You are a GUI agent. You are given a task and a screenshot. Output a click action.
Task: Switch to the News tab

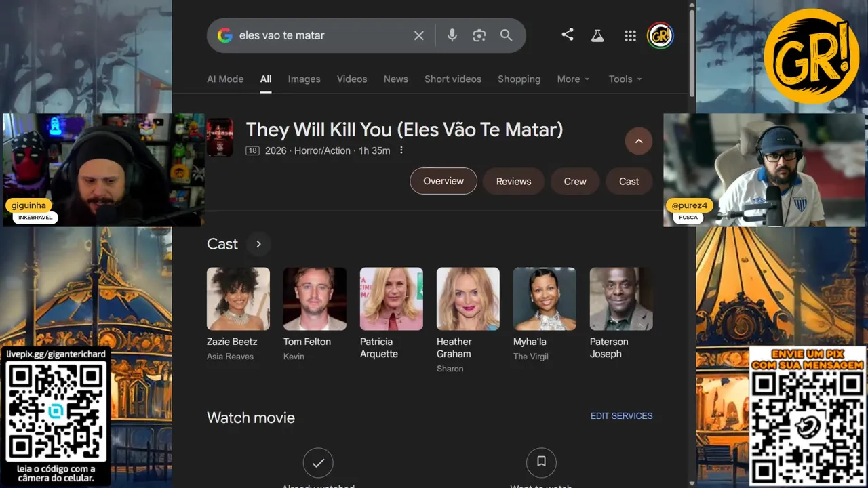396,79
